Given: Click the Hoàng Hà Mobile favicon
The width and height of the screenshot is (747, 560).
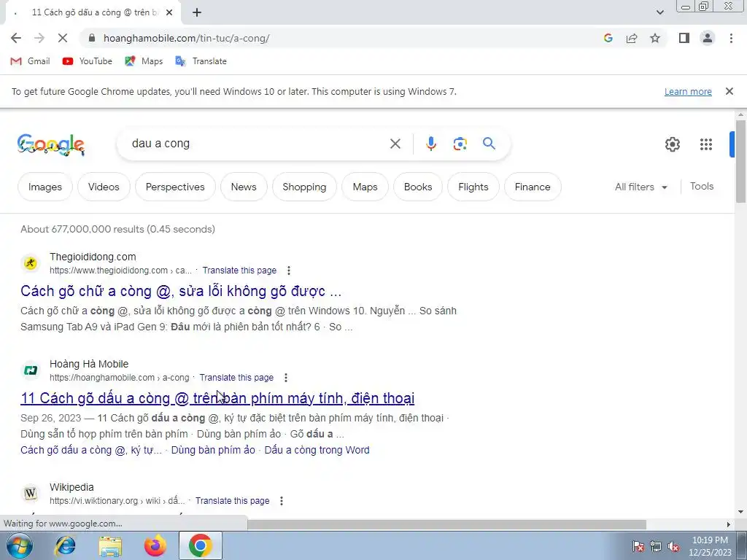Looking at the screenshot, I should (x=31, y=370).
